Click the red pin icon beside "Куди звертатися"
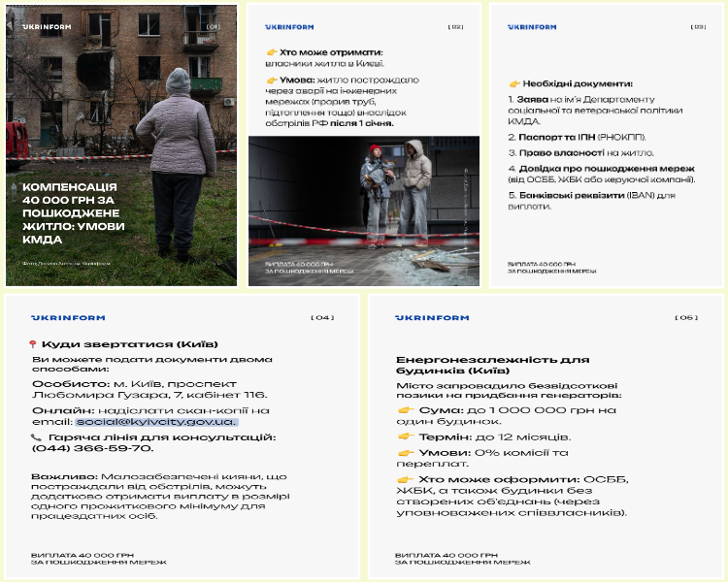The image size is (728, 582). point(34,344)
